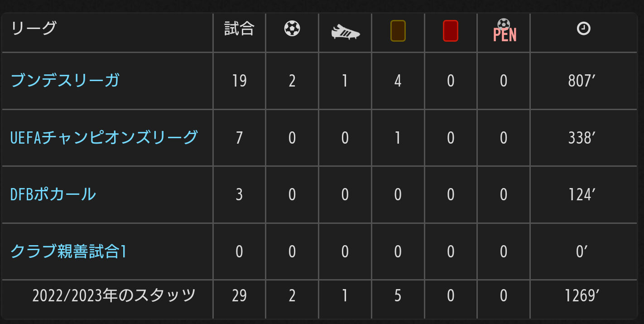
Task: Click the 試合 column header
Action: (239, 29)
